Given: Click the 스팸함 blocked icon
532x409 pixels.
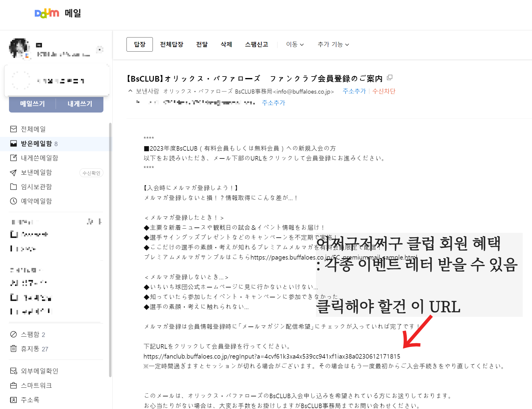Looking at the screenshot, I should coord(13,334).
